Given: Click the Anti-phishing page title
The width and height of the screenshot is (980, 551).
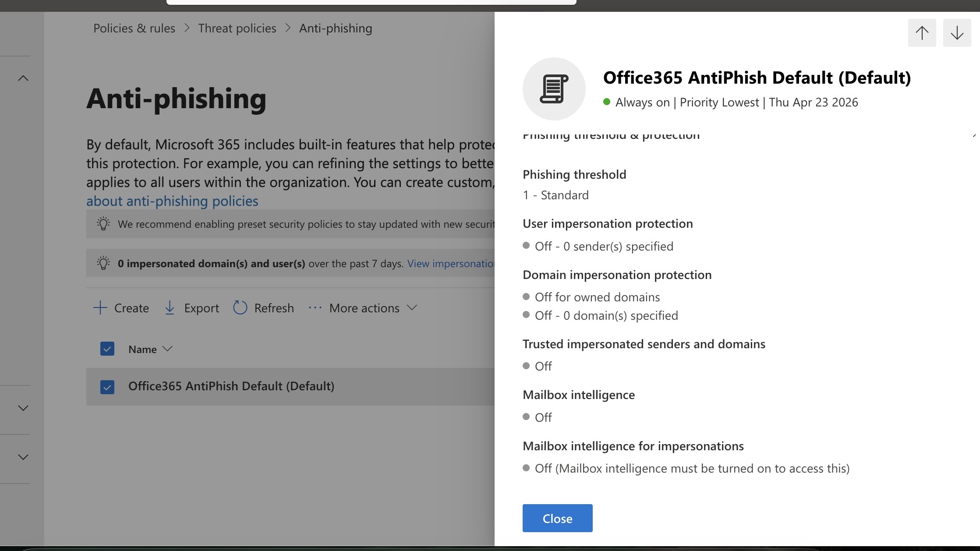Looking at the screenshot, I should coord(176,99).
